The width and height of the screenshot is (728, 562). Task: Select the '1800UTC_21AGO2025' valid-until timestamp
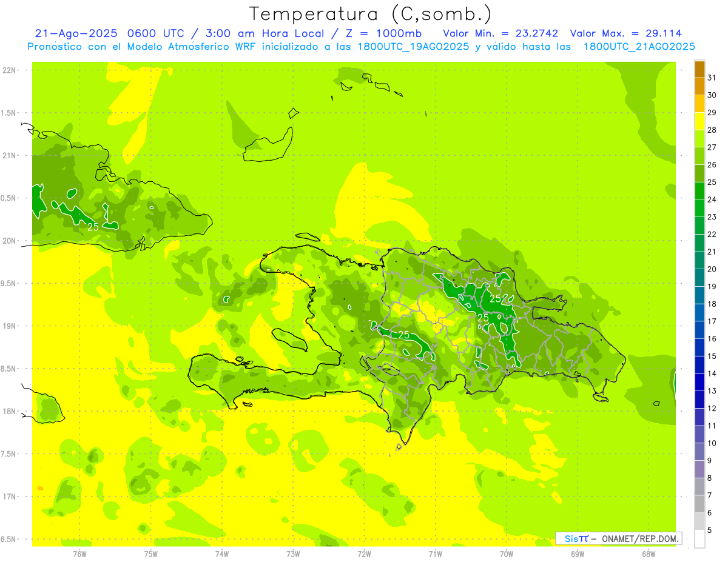[x=639, y=47]
